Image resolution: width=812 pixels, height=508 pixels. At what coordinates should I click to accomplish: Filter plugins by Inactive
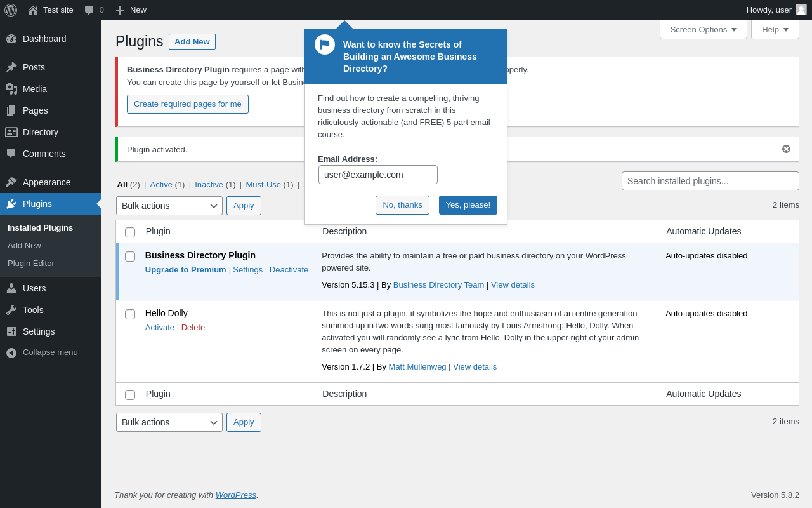(x=209, y=185)
